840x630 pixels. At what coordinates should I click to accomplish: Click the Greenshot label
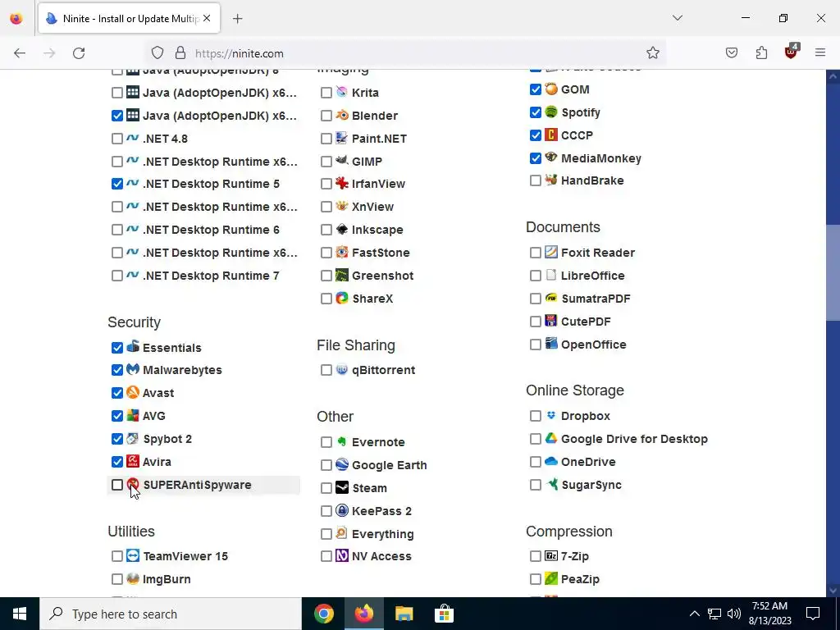pyautogui.click(x=382, y=276)
